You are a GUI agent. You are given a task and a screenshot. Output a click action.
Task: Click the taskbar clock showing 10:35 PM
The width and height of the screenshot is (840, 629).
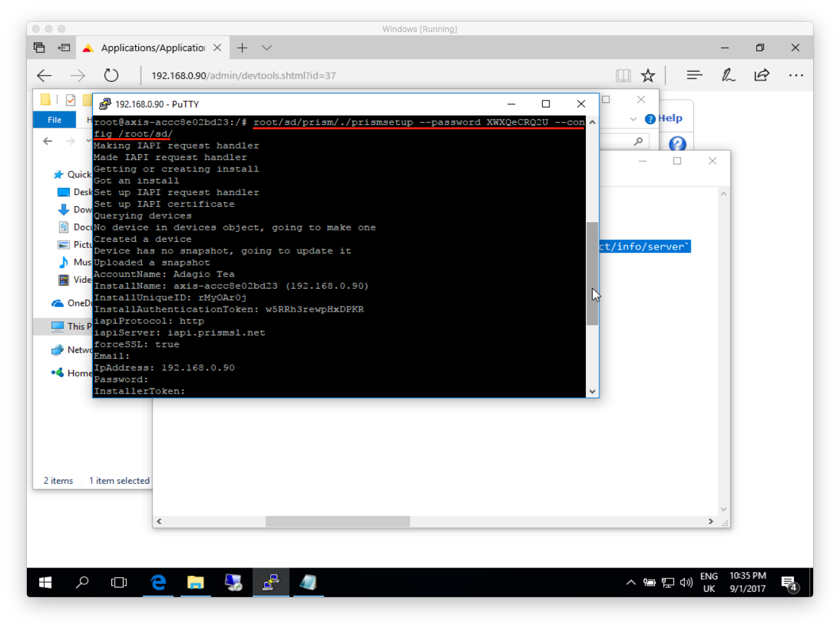(748, 582)
